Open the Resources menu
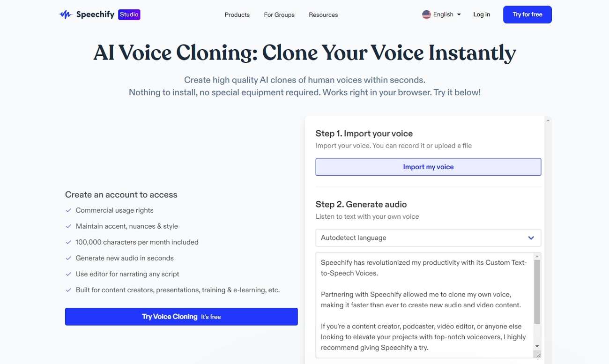609x364 pixels. pyautogui.click(x=323, y=15)
